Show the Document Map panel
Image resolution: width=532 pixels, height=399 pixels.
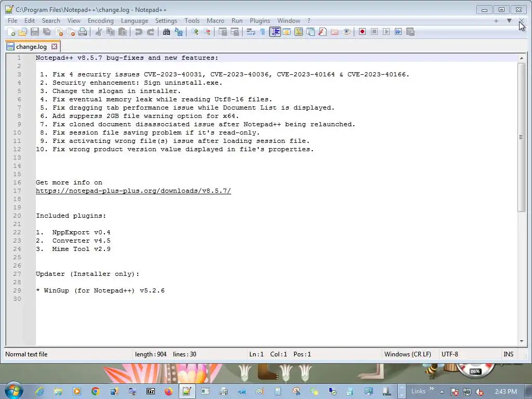(299, 32)
